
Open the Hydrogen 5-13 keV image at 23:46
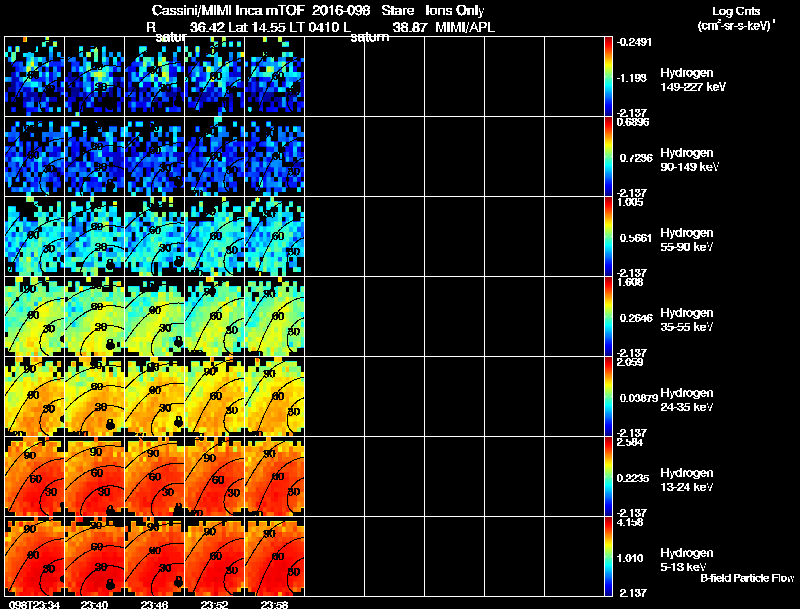[x=155, y=557]
